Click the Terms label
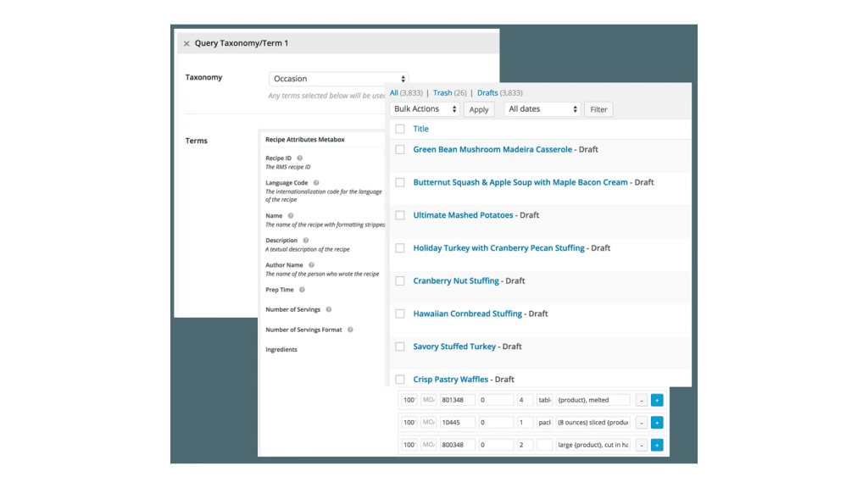 pyautogui.click(x=197, y=141)
